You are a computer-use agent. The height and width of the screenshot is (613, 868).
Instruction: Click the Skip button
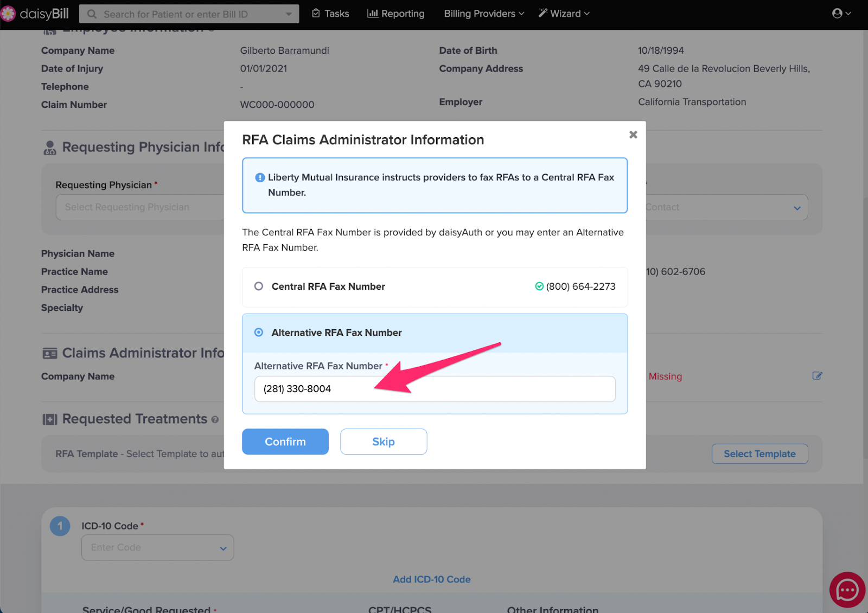coord(384,442)
